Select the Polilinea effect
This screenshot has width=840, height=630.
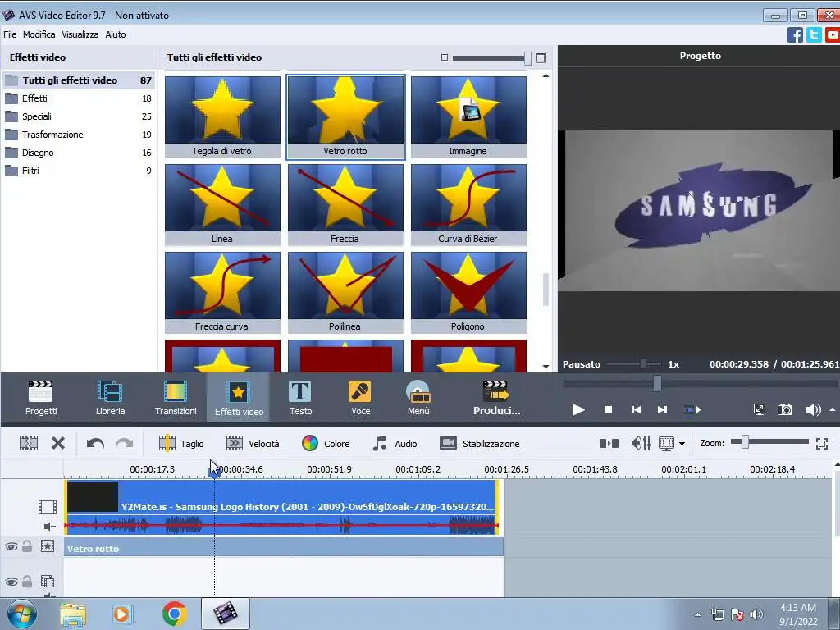(x=345, y=293)
